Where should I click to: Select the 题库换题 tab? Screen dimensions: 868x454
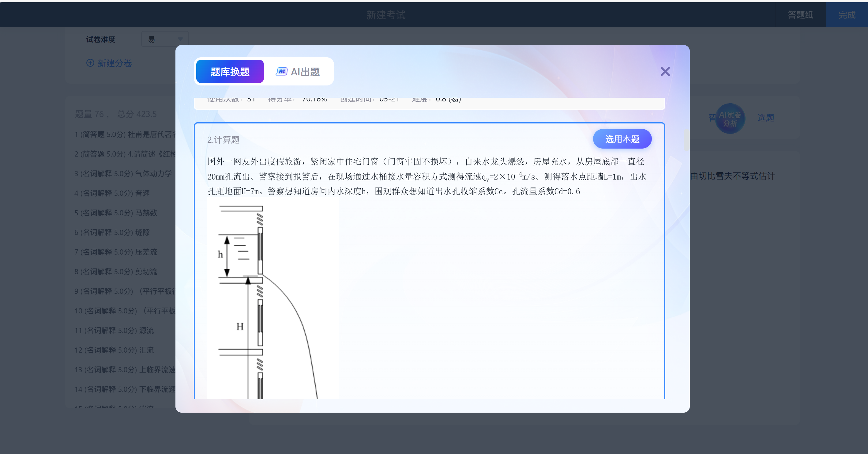click(230, 72)
